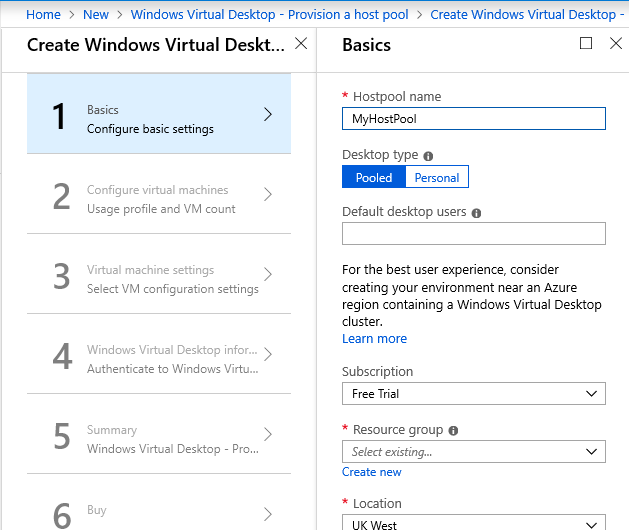
Task: Open the Subscription dropdown
Action: click(474, 394)
